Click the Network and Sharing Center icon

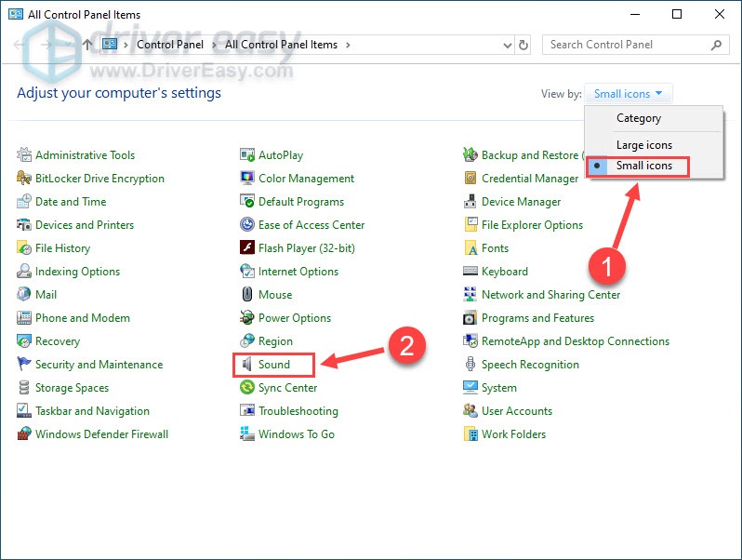[x=471, y=295]
